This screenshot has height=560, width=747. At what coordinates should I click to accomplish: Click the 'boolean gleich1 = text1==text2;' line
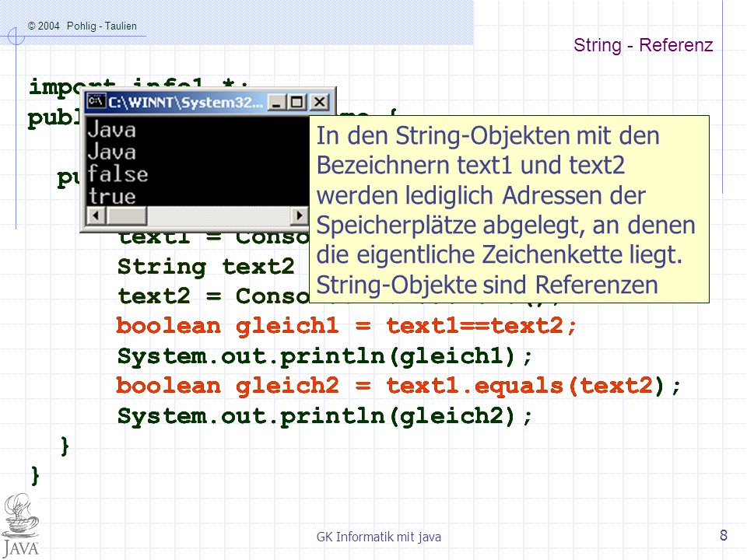(x=346, y=326)
